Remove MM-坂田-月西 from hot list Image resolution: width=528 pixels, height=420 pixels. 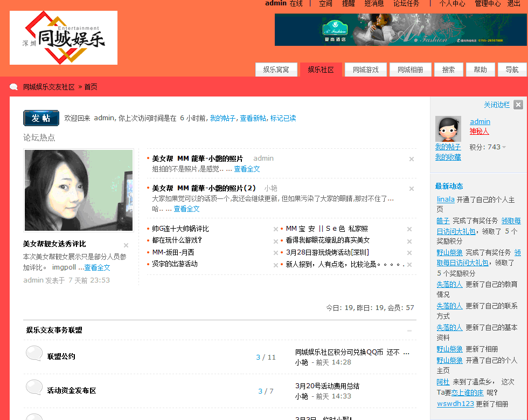(x=276, y=253)
